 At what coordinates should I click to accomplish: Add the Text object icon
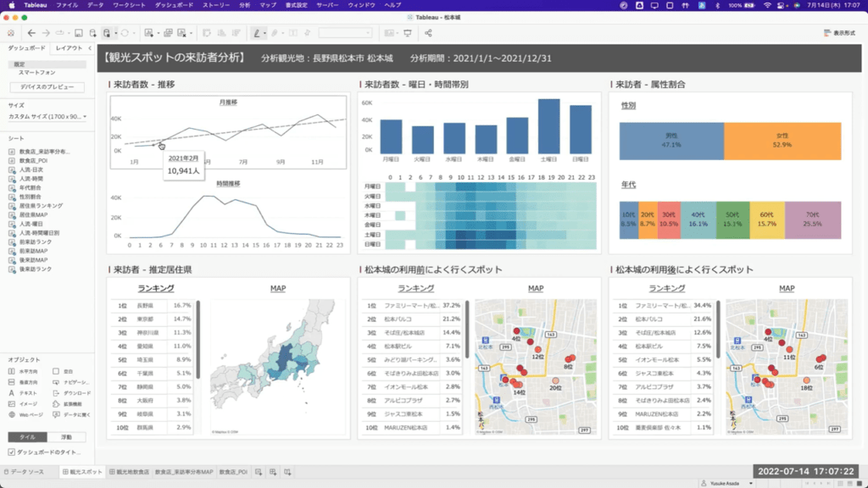12,393
